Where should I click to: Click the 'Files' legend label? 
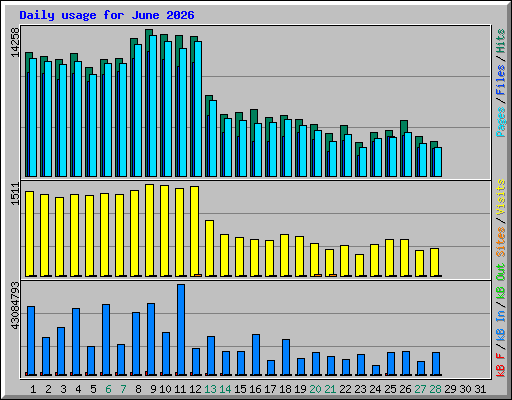501,80
